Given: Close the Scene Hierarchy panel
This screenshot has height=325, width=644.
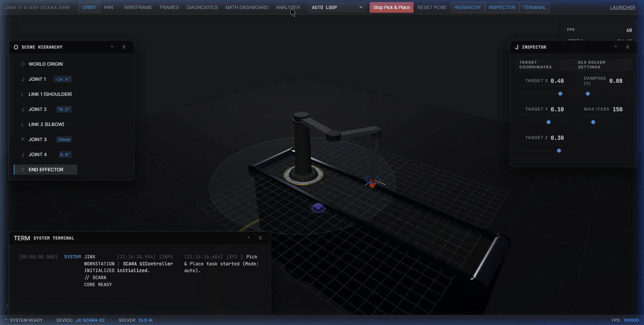Looking at the screenshot, I should point(124,47).
